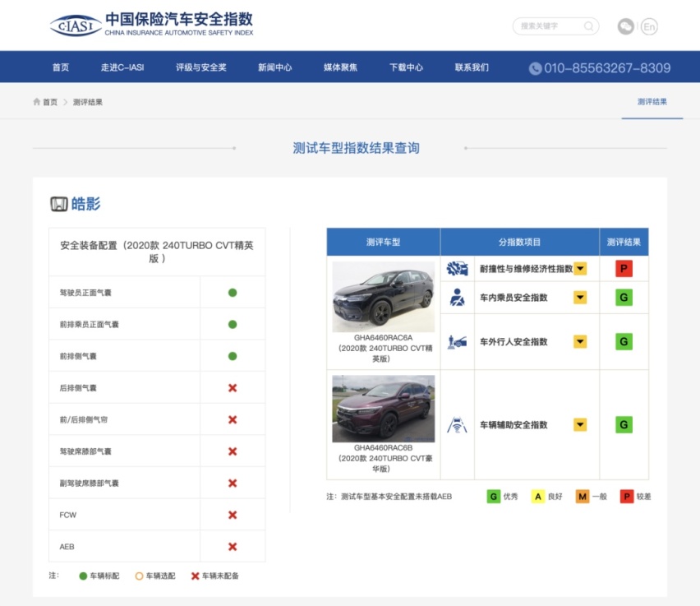Screen dimensions: 700x606
Task: Open the 首页 navigation menu item
Action: [61, 67]
